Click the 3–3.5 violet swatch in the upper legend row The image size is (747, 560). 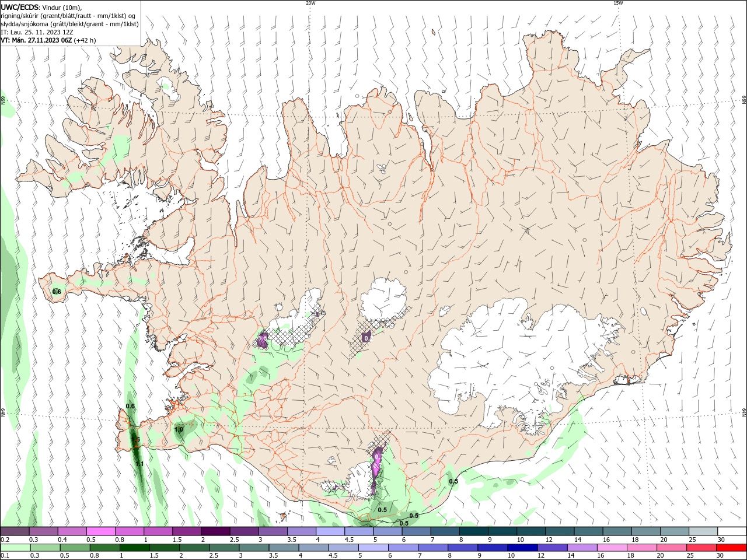click(273, 531)
